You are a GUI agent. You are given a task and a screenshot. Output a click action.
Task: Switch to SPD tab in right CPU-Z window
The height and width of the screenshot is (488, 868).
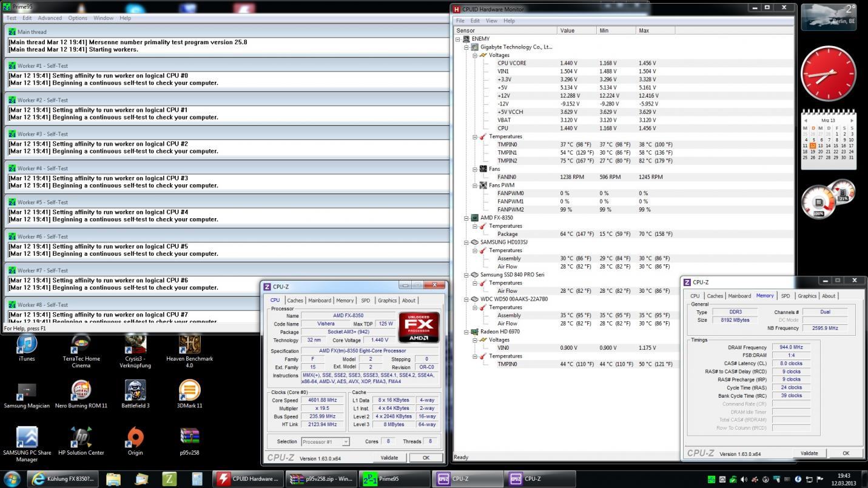point(786,296)
